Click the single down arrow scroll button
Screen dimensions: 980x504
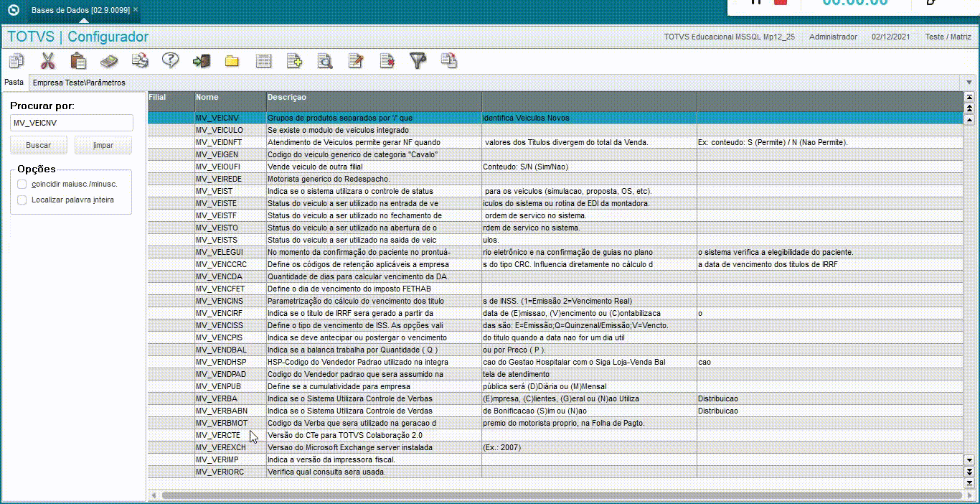tap(969, 459)
